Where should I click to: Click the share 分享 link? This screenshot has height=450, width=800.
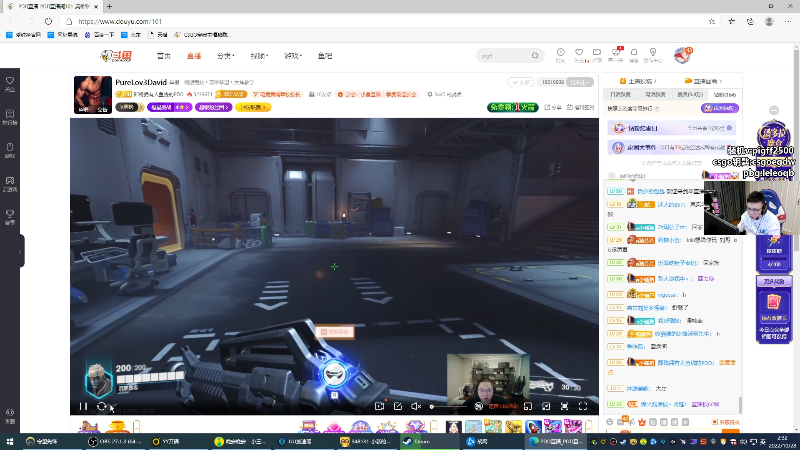coord(553,107)
